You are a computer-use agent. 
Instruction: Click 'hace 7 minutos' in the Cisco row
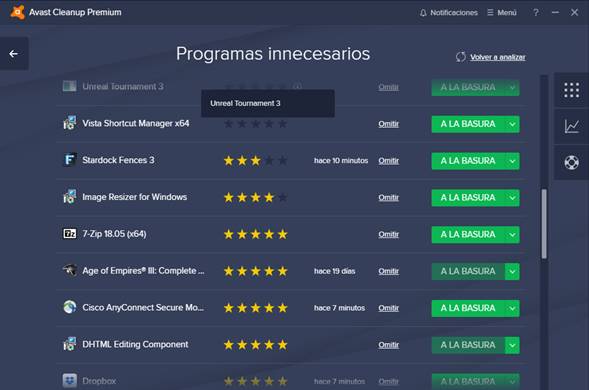(x=340, y=308)
